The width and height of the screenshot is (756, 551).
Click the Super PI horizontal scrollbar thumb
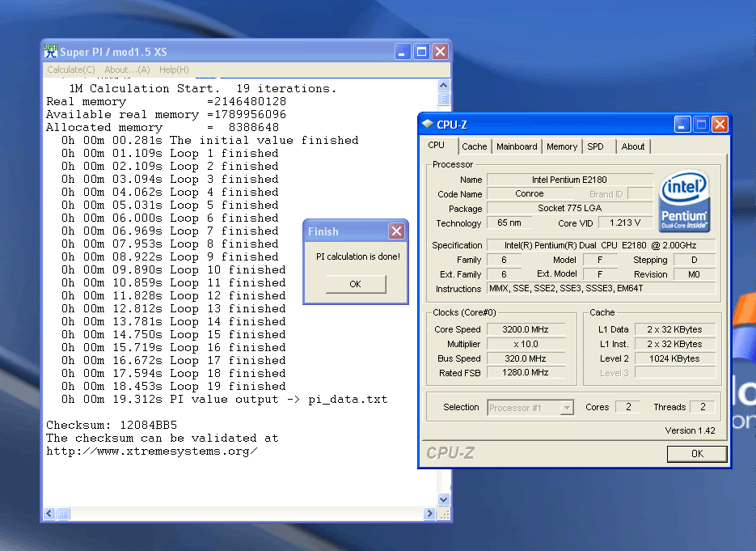63,514
